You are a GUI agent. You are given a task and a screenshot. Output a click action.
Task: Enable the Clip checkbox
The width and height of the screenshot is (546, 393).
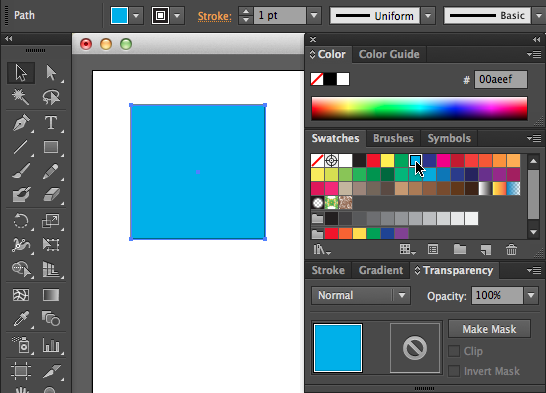pos(454,351)
